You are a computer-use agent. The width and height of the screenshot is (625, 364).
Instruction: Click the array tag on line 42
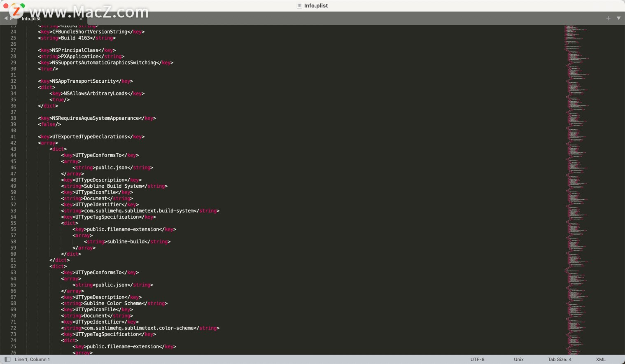click(48, 143)
